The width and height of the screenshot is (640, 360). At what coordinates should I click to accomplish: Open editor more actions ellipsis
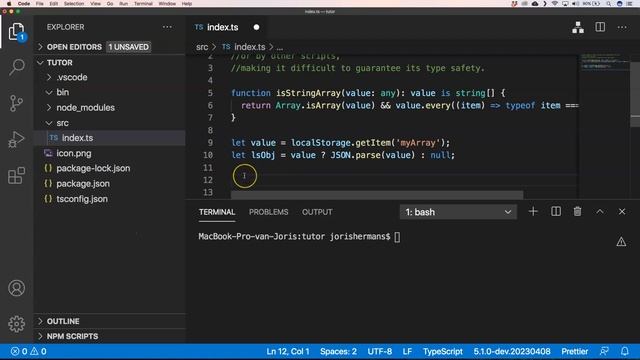622,27
